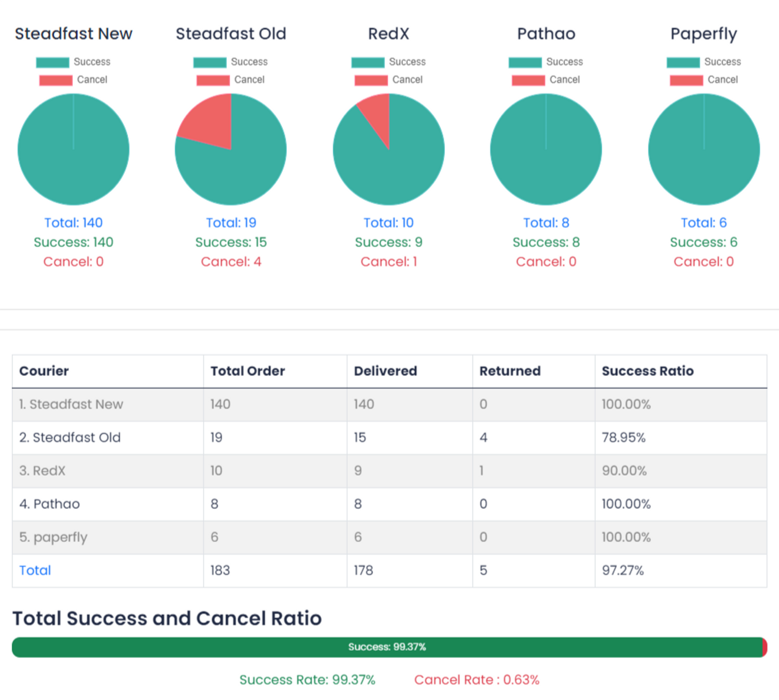Select the '4. Pathao' table row
This screenshot has height=700, width=779.
(389, 504)
